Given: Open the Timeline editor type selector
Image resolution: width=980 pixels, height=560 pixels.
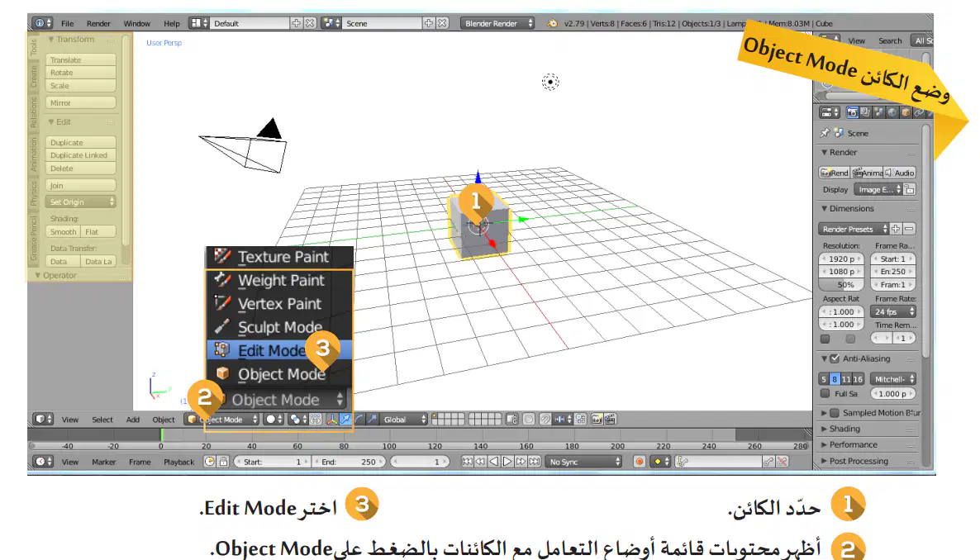Looking at the screenshot, I should pyautogui.click(x=43, y=462).
